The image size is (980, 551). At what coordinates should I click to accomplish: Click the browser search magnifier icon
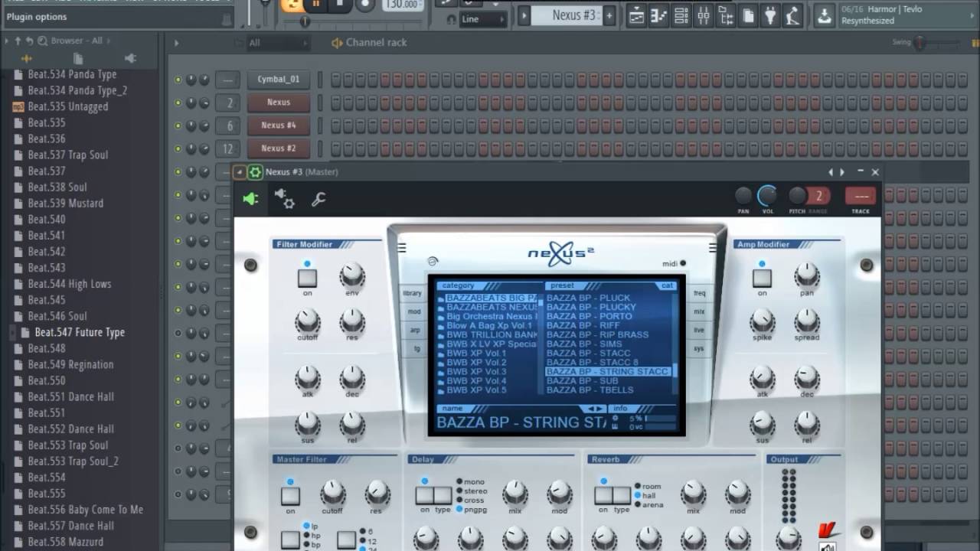(42, 41)
